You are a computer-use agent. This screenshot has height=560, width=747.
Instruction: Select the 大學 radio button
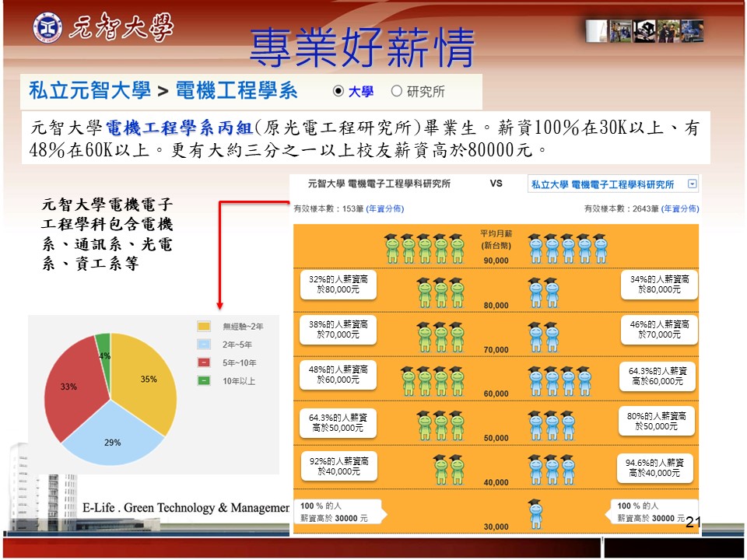338,91
